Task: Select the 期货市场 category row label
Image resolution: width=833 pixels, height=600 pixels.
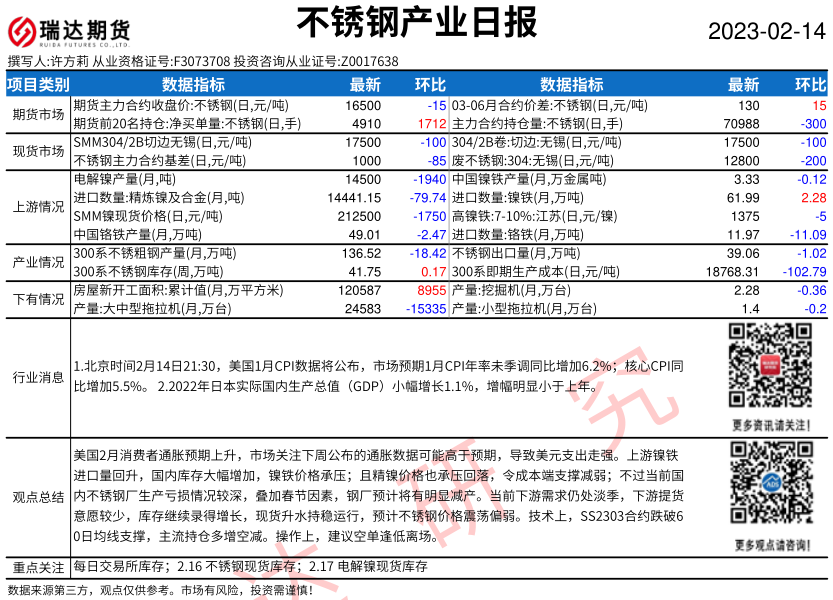Action: tap(38, 114)
